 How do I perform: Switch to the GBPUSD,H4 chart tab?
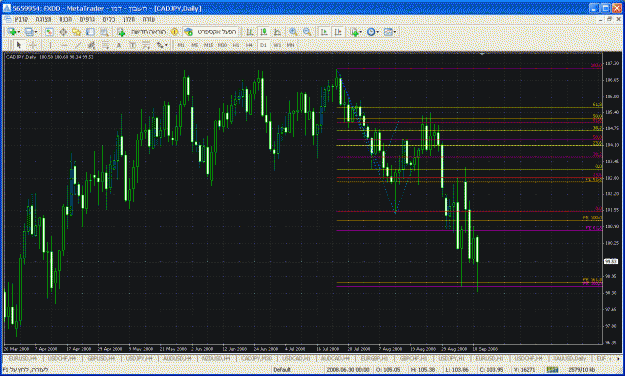point(101,359)
